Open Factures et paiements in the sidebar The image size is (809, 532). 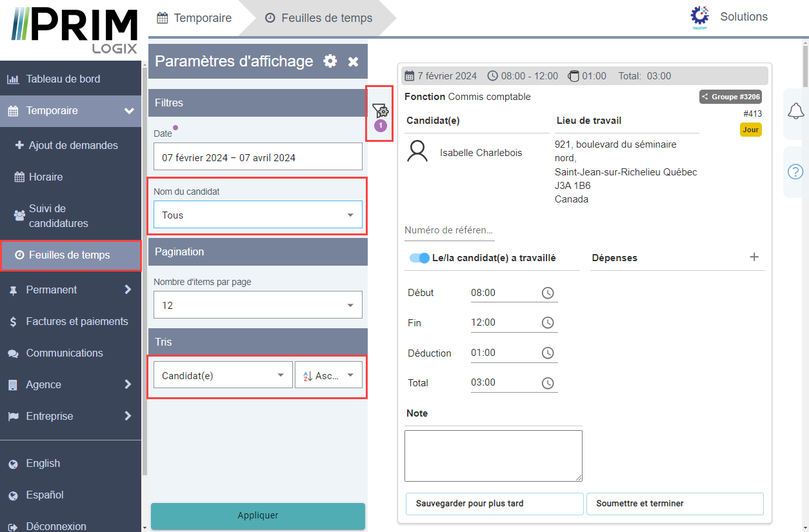[x=77, y=322]
